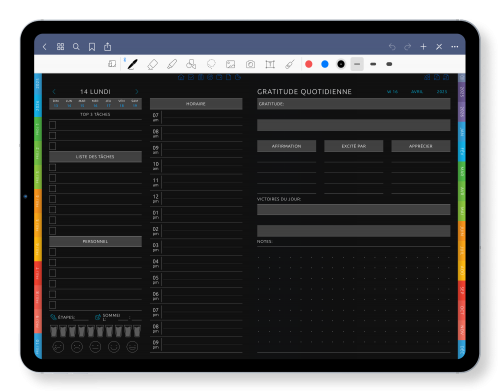Image resolution: width=500 pixels, height=392 pixels.
Task: Open the Shapes tool
Action: point(191,64)
